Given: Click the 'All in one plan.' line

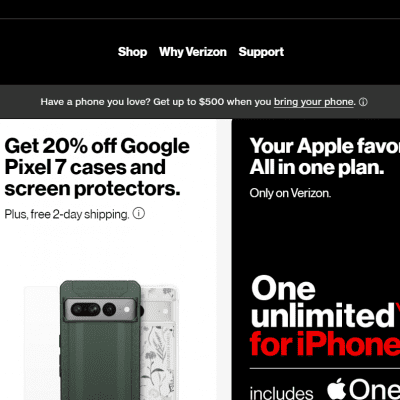Looking at the screenshot, I should pyautogui.click(x=317, y=167).
